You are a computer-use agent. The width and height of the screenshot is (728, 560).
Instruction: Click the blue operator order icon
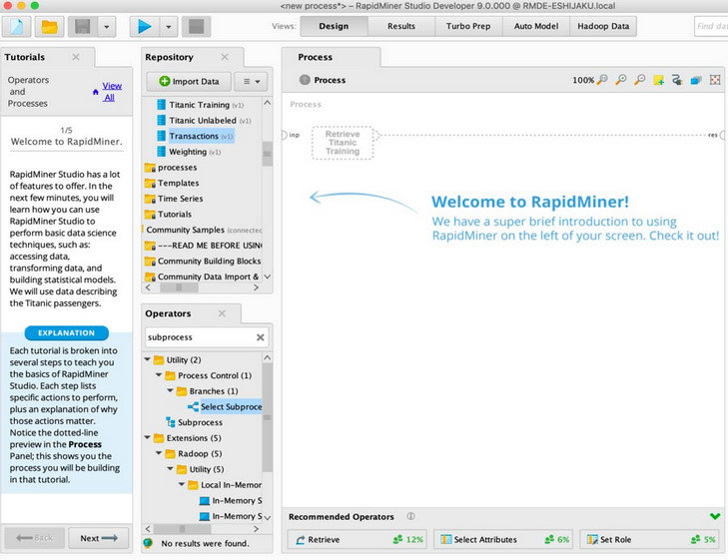click(695, 80)
